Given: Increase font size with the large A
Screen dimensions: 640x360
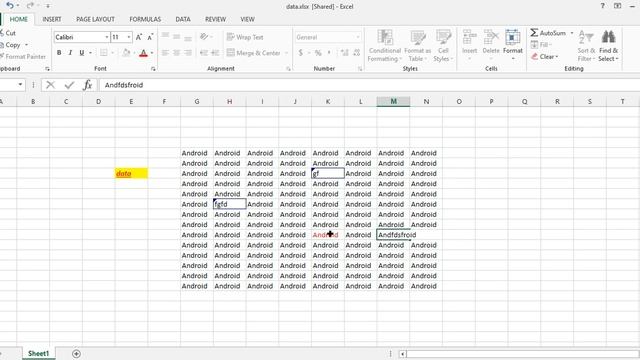Looking at the screenshot, I should point(139,37).
